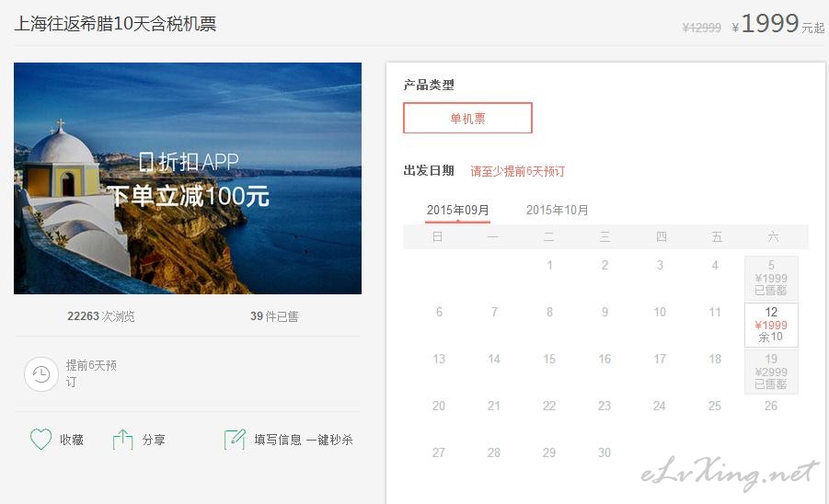Image resolution: width=829 pixels, height=504 pixels.
Task: Click calendar date 3
Action: tap(660, 265)
